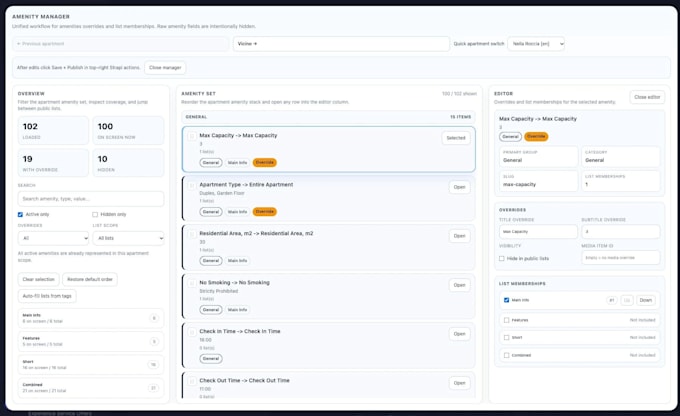Check Features list membership
Viewport: 680px width, 416px height.
point(506,320)
